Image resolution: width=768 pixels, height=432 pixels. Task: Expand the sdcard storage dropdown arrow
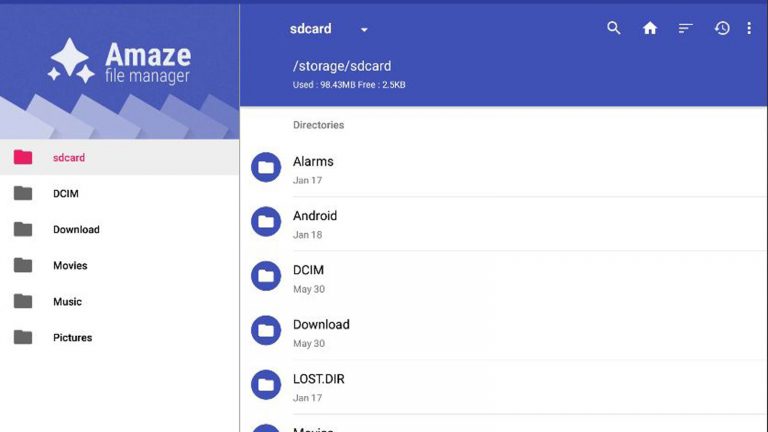coord(364,30)
